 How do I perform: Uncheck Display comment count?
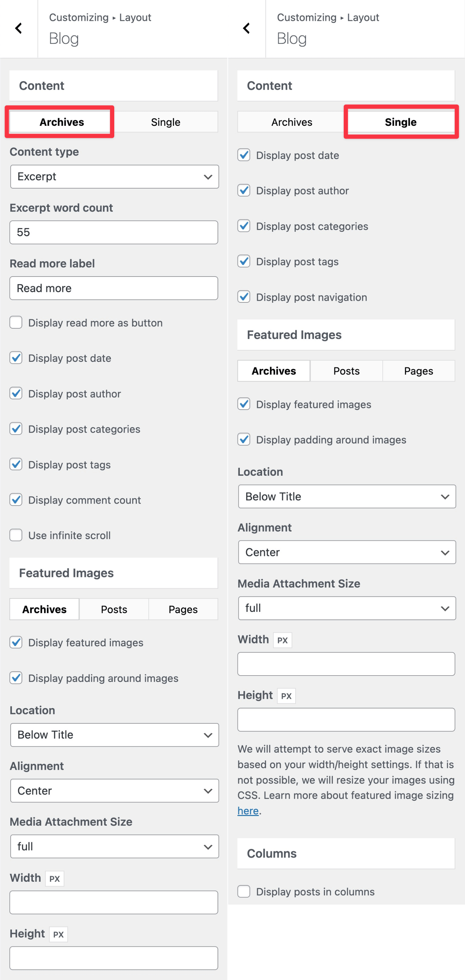pyautogui.click(x=16, y=500)
